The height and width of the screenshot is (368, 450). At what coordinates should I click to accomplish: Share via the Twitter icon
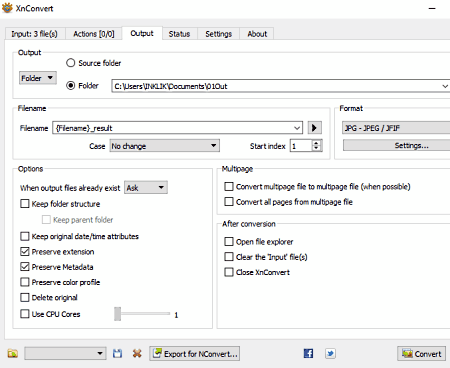(x=330, y=354)
